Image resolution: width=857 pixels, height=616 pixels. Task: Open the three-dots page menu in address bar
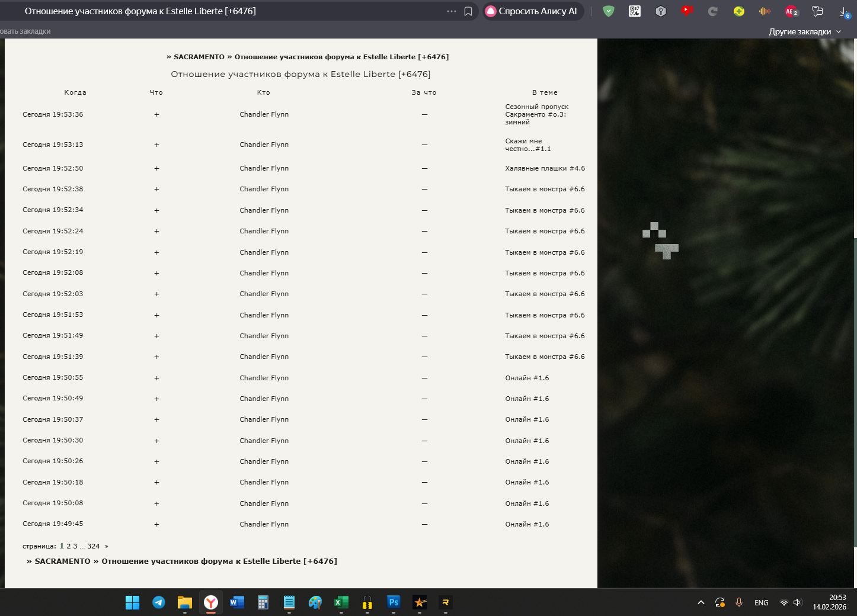coord(452,11)
